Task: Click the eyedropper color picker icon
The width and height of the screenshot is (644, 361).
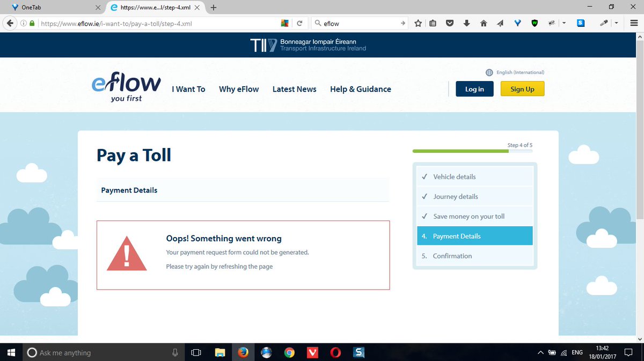Action: click(604, 24)
